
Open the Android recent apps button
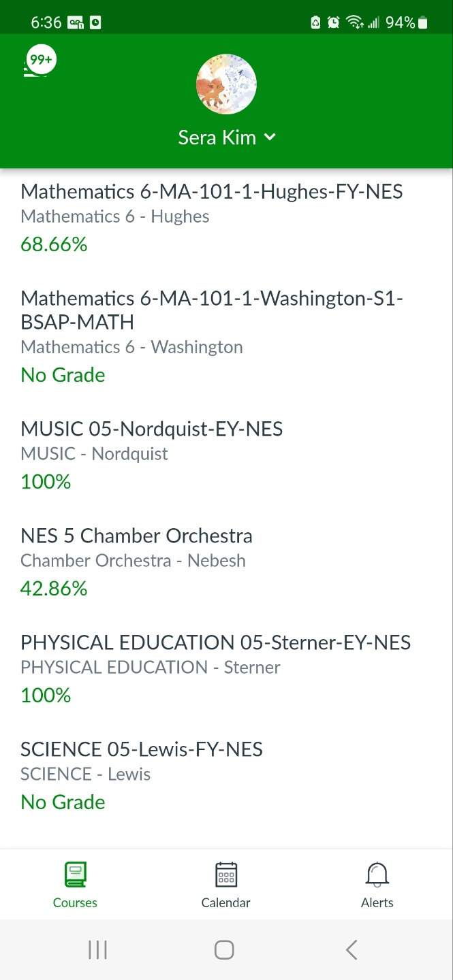[98, 950]
